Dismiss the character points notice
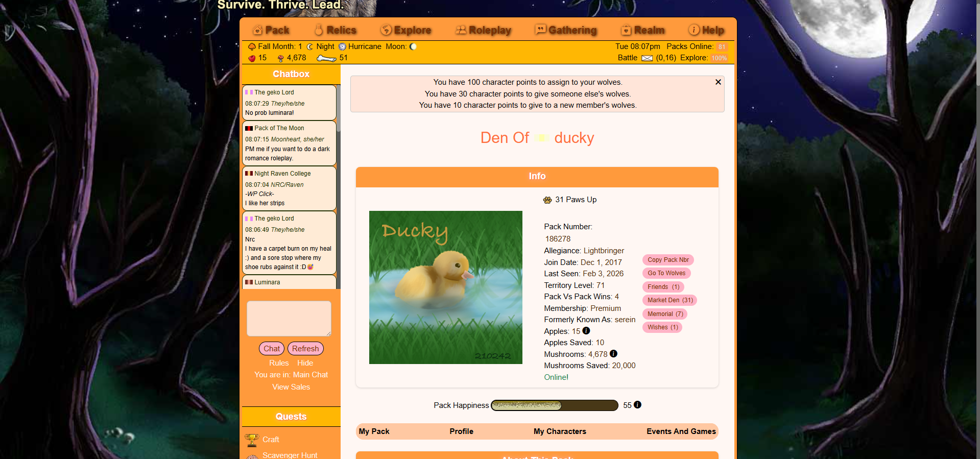The image size is (980, 459). pos(718,82)
